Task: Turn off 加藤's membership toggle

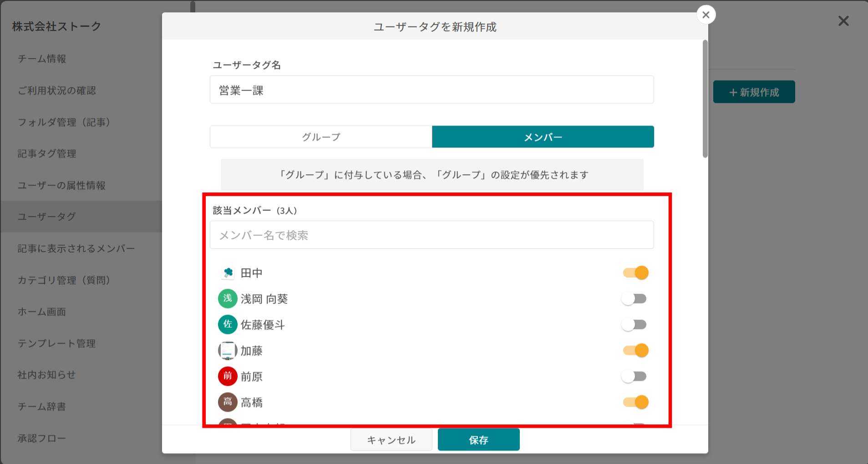Action: (x=635, y=350)
